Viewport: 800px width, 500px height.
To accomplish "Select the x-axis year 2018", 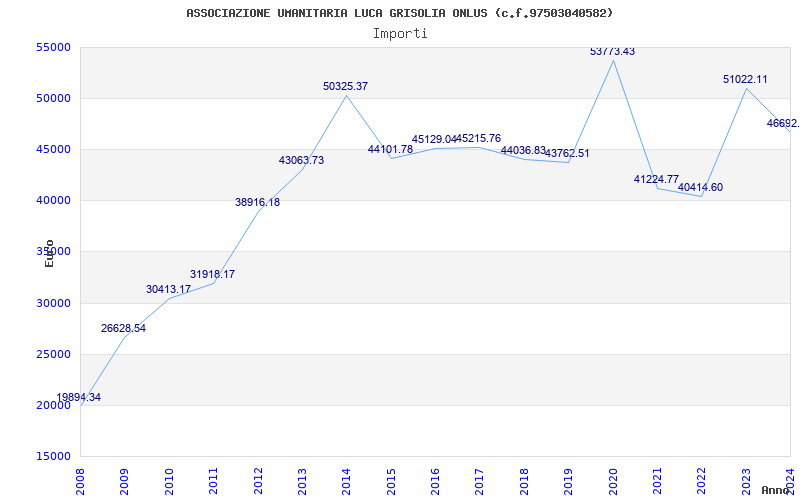I will coord(524,481).
